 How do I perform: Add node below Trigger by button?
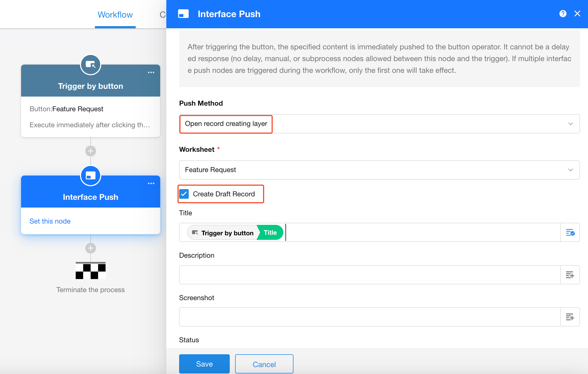pyautogui.click(x=91, y=151)
